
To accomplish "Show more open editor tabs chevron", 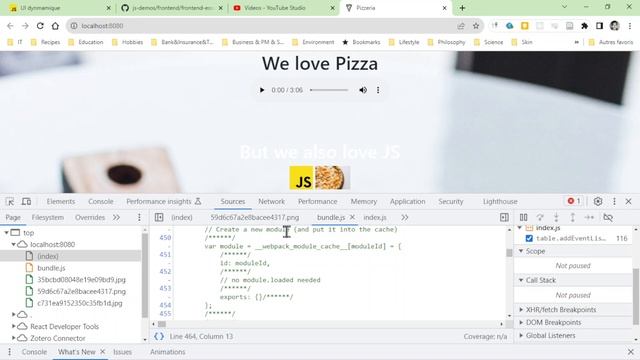I will tap(404, 218).
